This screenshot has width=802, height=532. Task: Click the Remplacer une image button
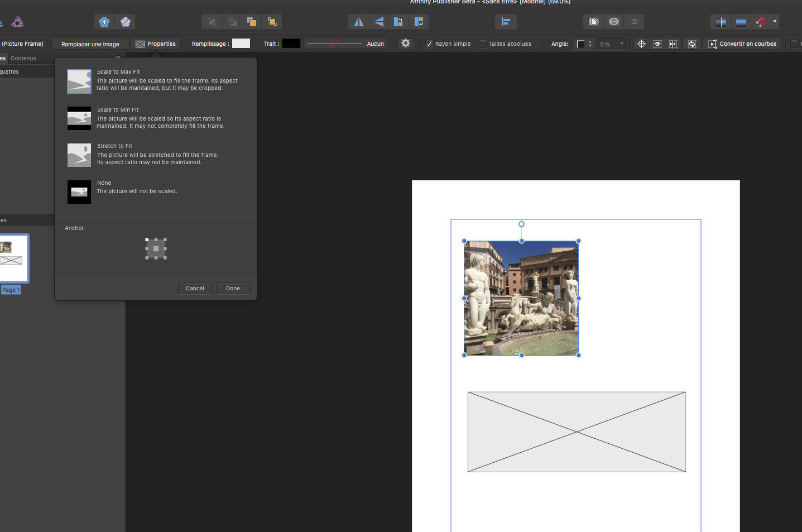click(90, 44)
